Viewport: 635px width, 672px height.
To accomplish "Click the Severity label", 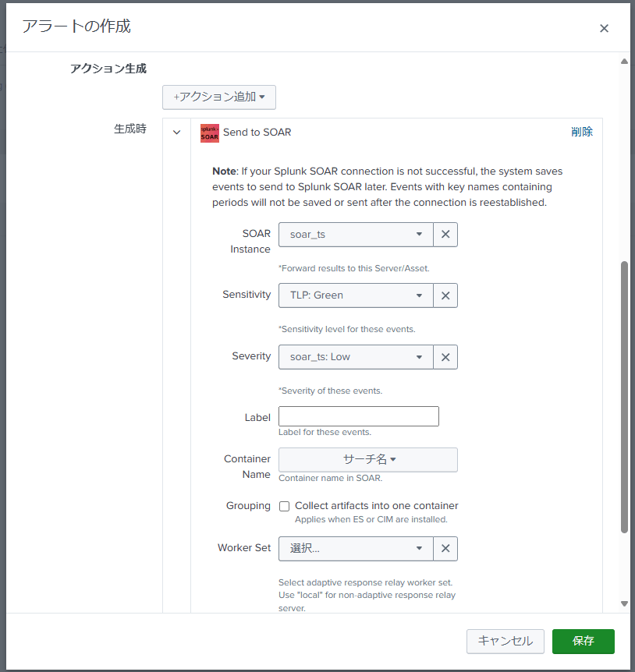I will pos(251,356).
